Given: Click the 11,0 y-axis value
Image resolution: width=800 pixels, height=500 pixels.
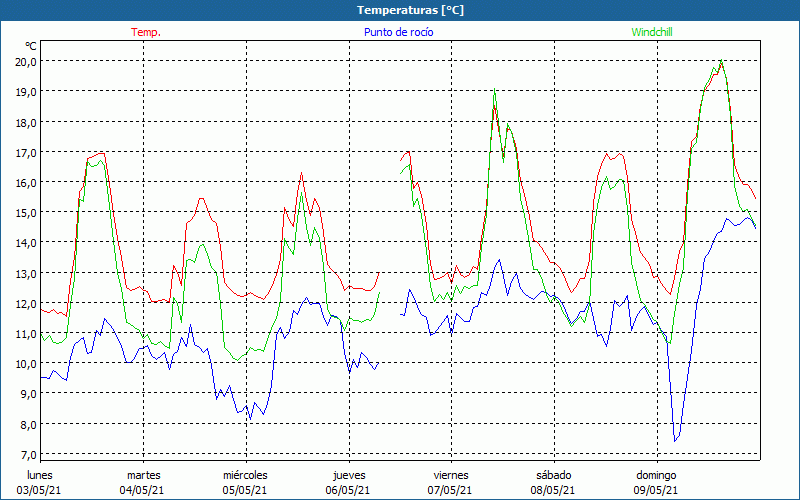Looking at the screenshot, I should pos(27,334).
